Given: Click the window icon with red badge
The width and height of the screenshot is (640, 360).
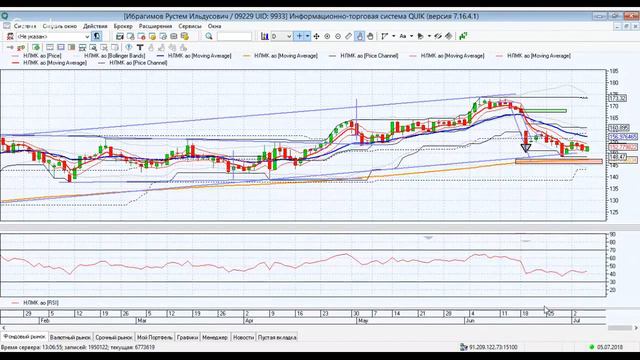Looking at the screenshot, I should click(x=141, y=36).
